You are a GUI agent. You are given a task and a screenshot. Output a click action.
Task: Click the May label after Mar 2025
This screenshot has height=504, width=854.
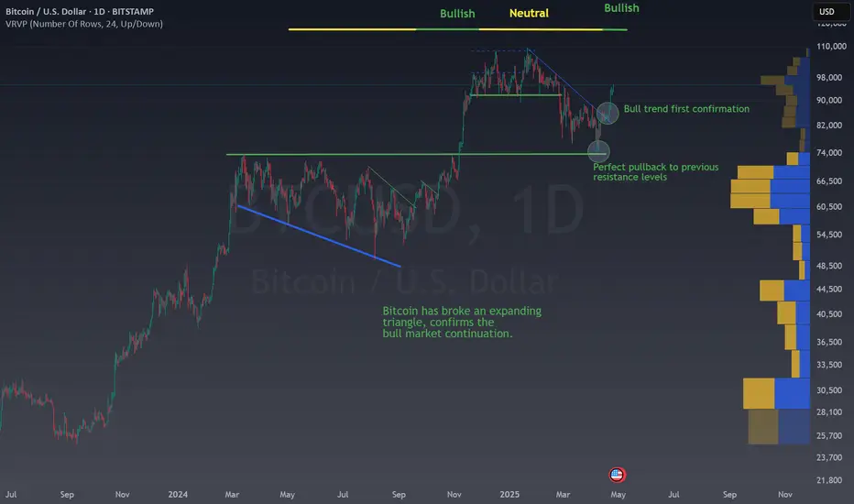(618, 495)
